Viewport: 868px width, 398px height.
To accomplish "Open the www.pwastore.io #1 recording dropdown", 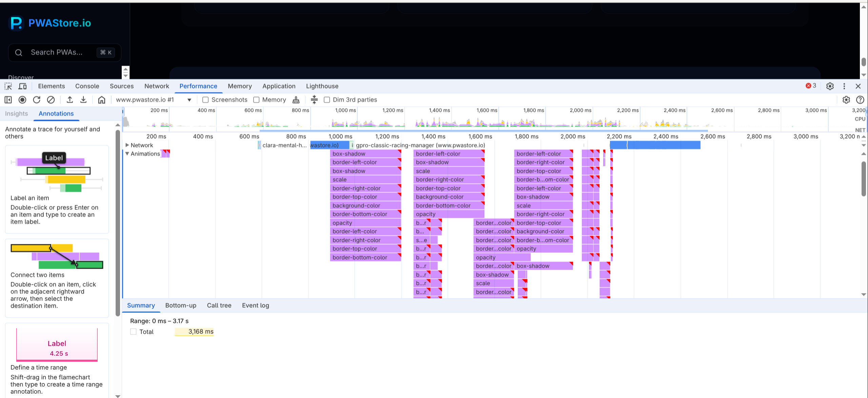I will tap(154, 100).
